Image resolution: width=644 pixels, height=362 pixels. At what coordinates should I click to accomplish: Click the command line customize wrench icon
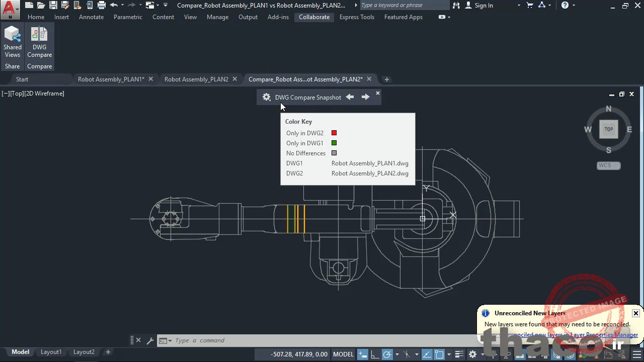pos(150,340)
